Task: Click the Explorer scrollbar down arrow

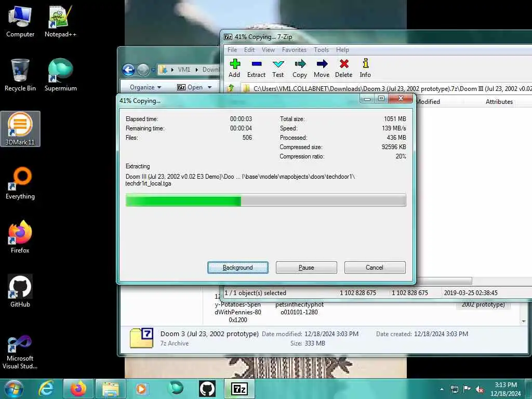Action: pyautogui.click(x=524, y=321)
